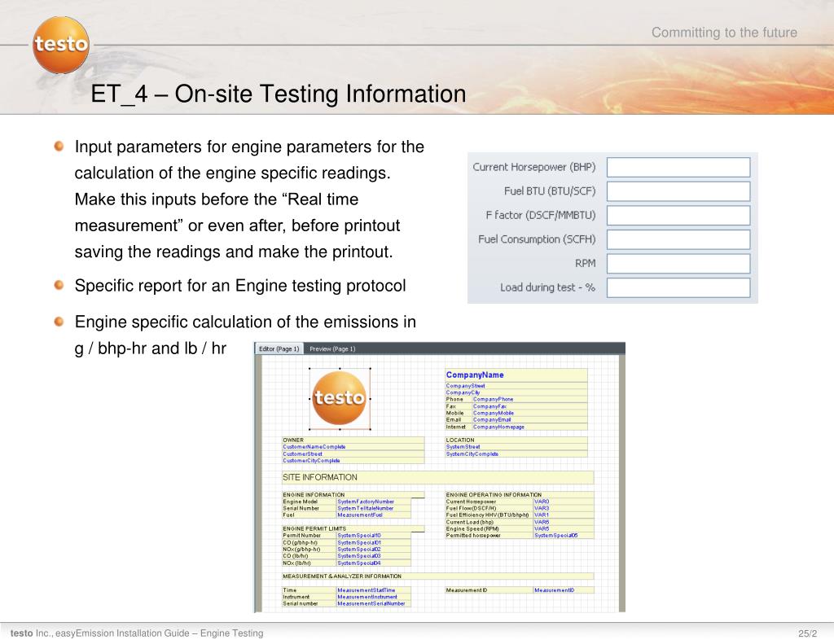Select the SystemCityComplete placeholder
834x644 pixels.
tap(516, 454)
